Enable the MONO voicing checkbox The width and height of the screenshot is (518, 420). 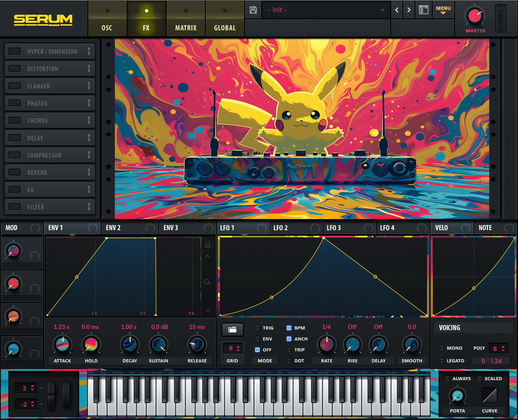tap(442, 348)
